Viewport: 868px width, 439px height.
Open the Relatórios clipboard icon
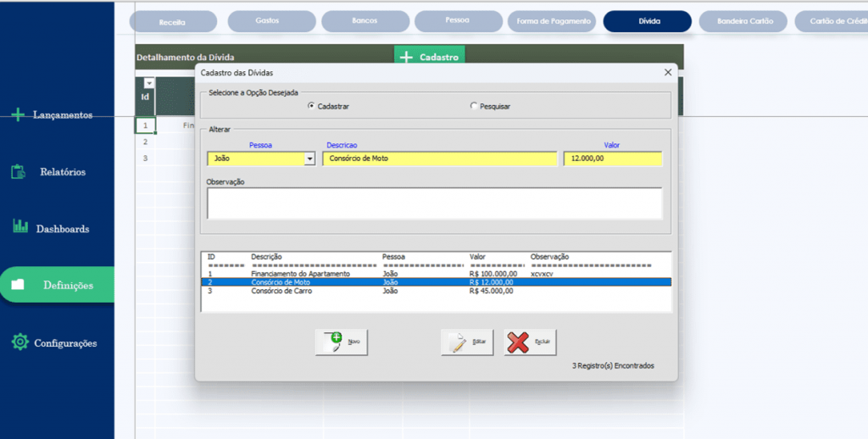[19, 171]
